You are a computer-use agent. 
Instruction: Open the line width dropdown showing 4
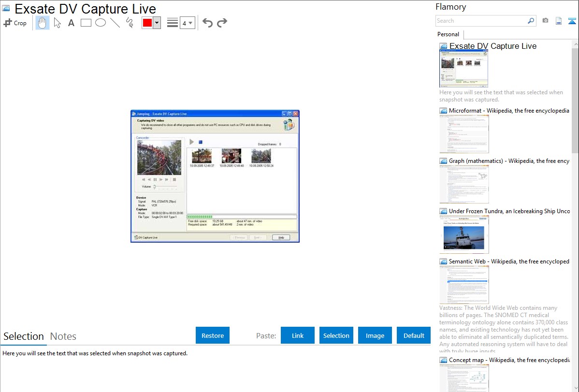[x=187, y=23]
